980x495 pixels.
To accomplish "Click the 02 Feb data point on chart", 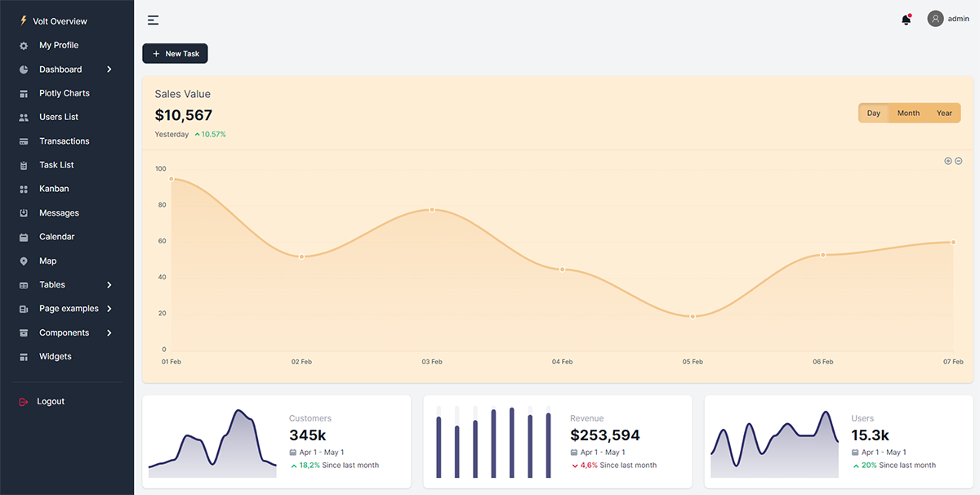I will point(301,256).
